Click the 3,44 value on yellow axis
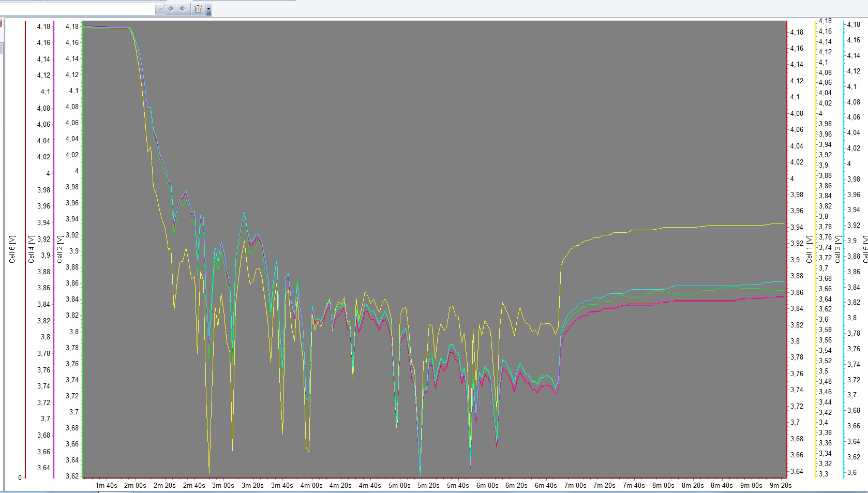Image resolution: width=868 pixels, height=493 pixels. pyautogui.click(x=825, y=402)
